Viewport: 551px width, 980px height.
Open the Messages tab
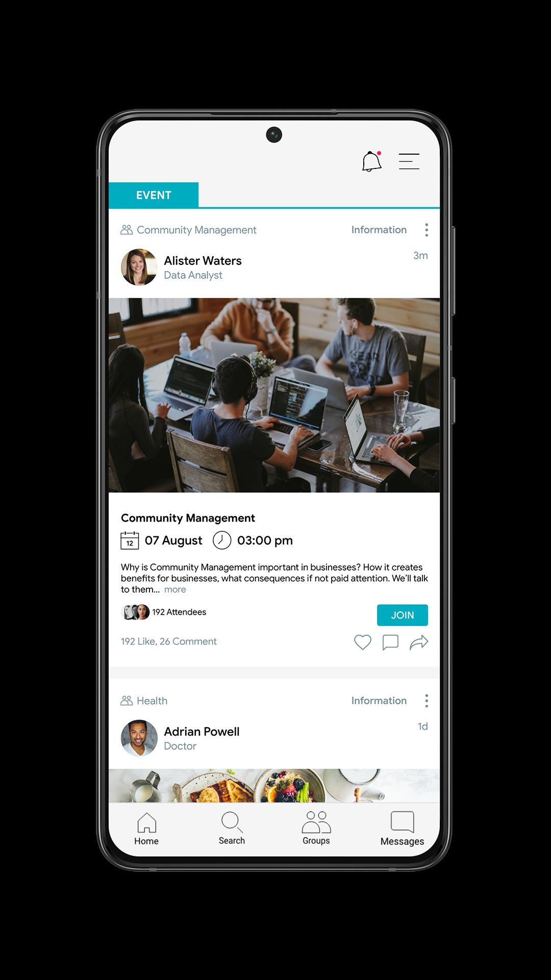(402, 828)
